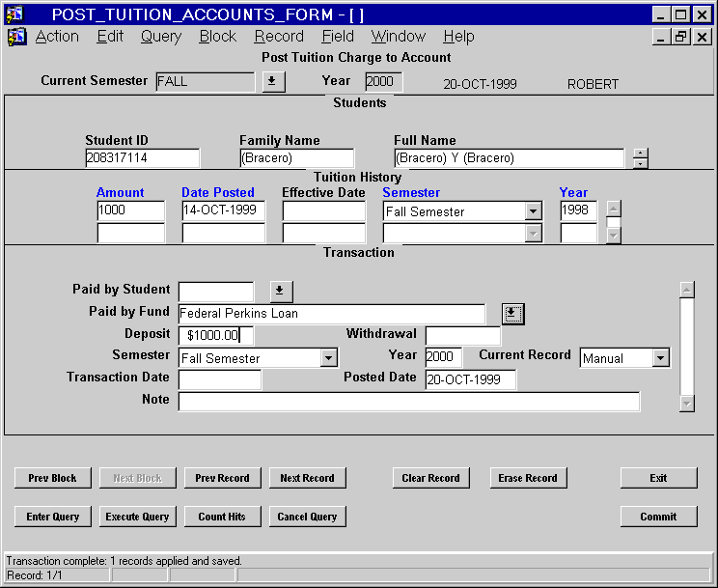Click the Transaction scrollbar down arrow
718x588 pixels.
[x=687, y=404]
